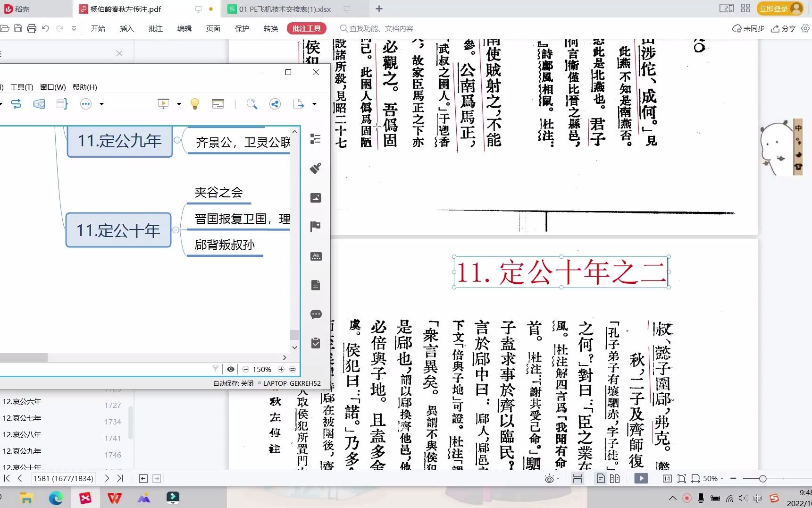Open the WPS window grid layout icon
The image size is (812, 508).
[745, 8]
